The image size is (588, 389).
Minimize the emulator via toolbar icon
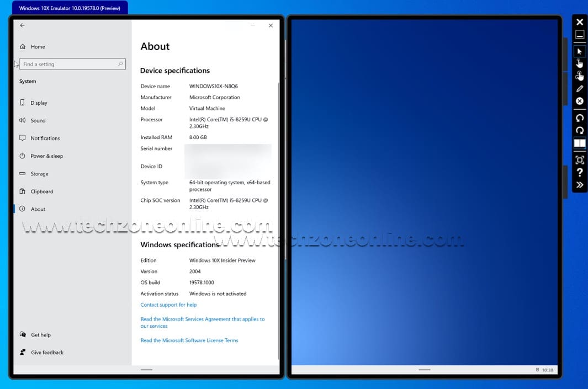579,34
